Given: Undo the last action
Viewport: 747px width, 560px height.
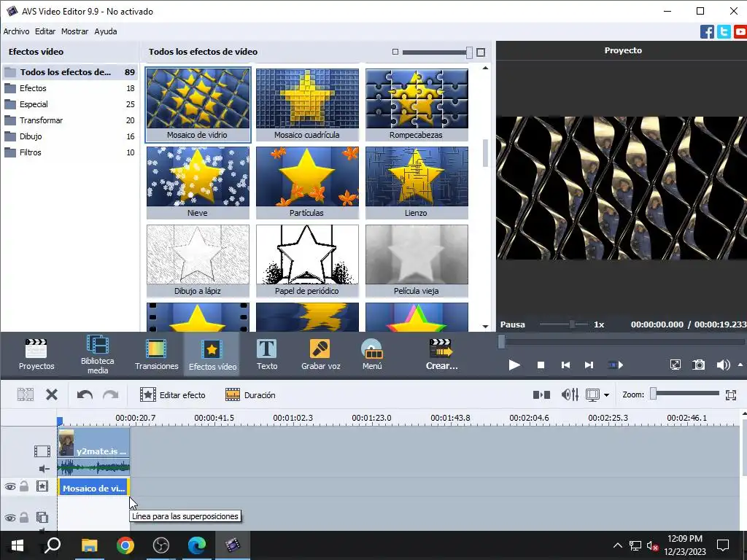Looking at the screenshot, I should pos(85,394).
